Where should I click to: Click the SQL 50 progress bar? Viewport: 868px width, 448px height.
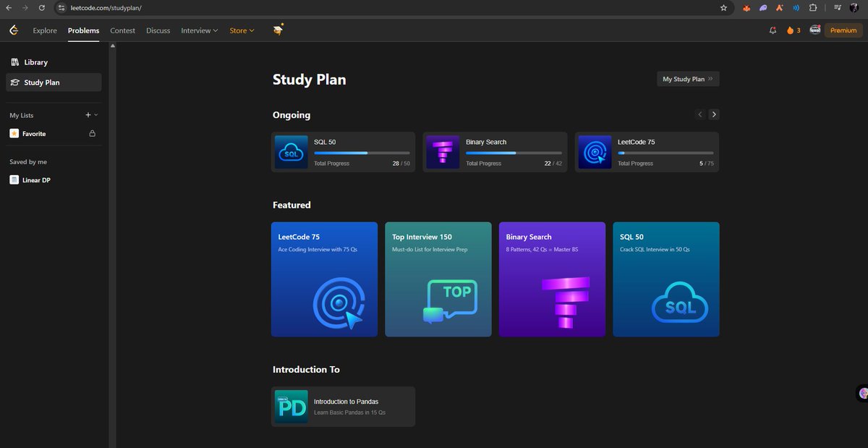[362, 153]
